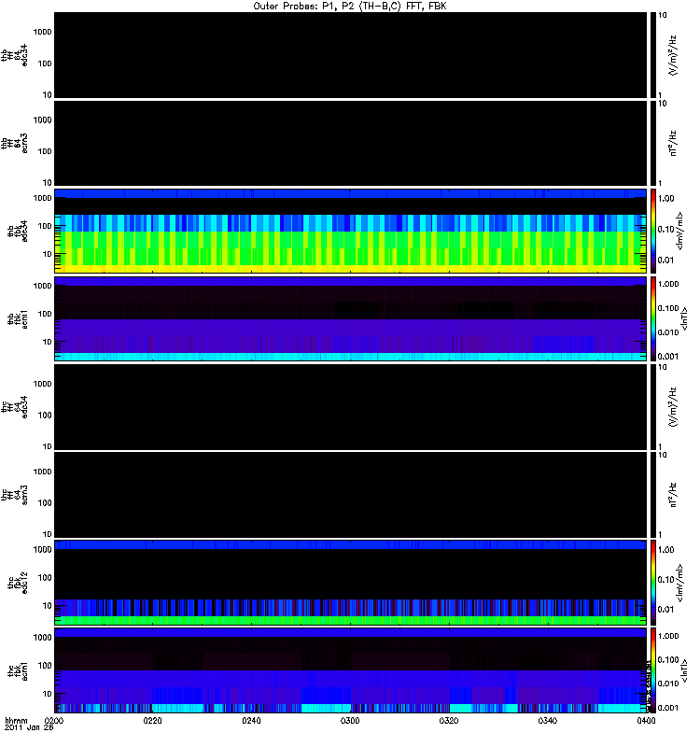Click the 0340 time axis label

[x=548, y=720]
